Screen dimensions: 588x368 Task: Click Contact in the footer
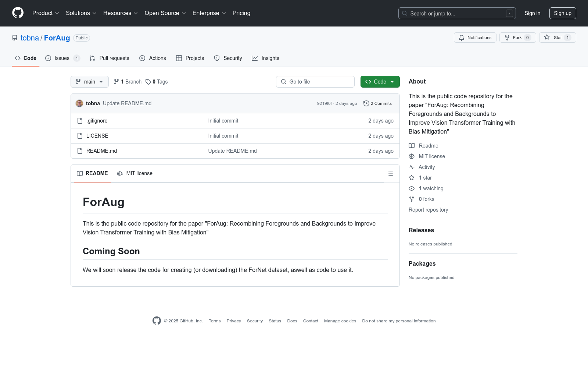311,321
